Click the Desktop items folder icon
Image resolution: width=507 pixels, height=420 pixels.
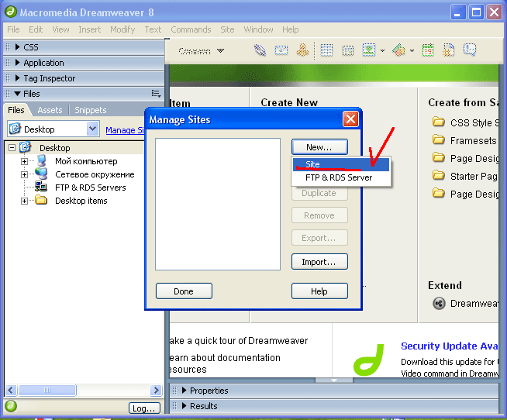click(41, 200)
